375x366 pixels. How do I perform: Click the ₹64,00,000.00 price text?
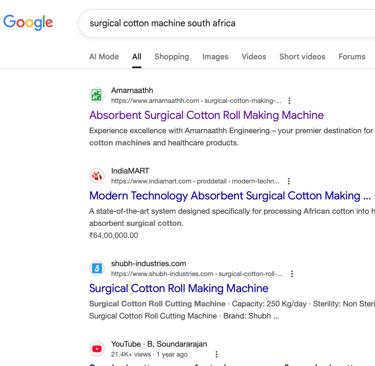pyautogui.click(x=114, y=235)
